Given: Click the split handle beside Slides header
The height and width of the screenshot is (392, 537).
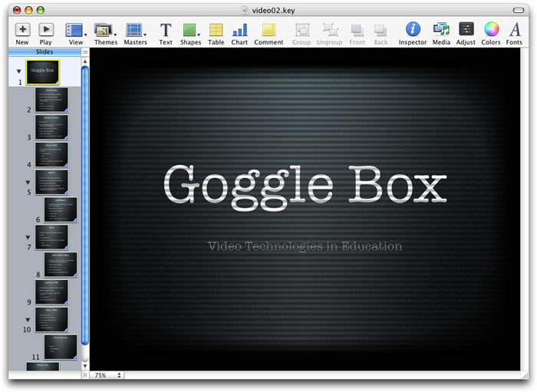Looking at the screenshot, I should (x=85, y=52).
